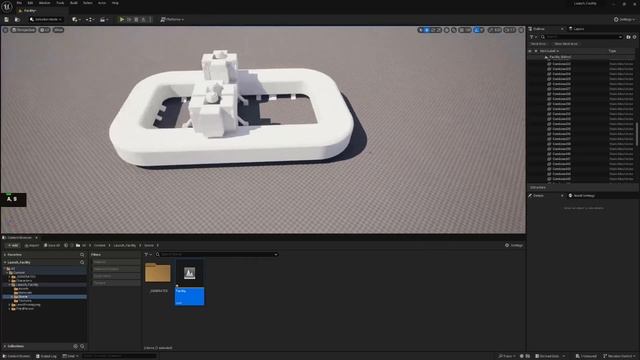The image size is (640, 360).
Task: Click Save All in Content Browser
Action: coord(52,246)
